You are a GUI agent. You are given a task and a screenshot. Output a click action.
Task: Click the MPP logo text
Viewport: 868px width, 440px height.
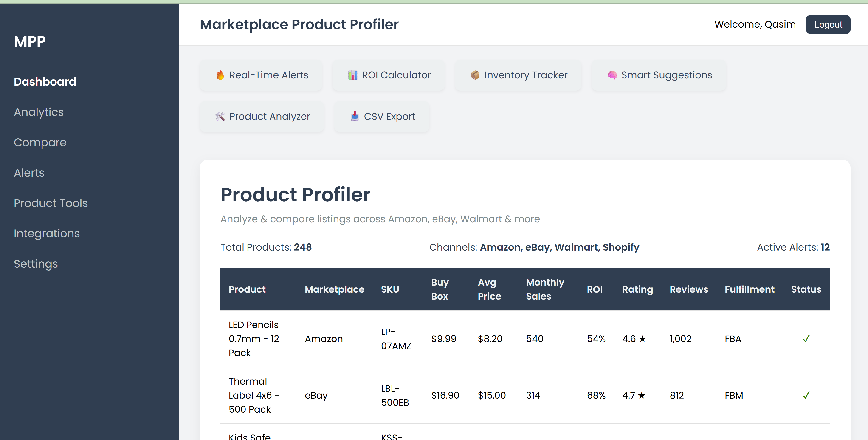pos(30,42)
